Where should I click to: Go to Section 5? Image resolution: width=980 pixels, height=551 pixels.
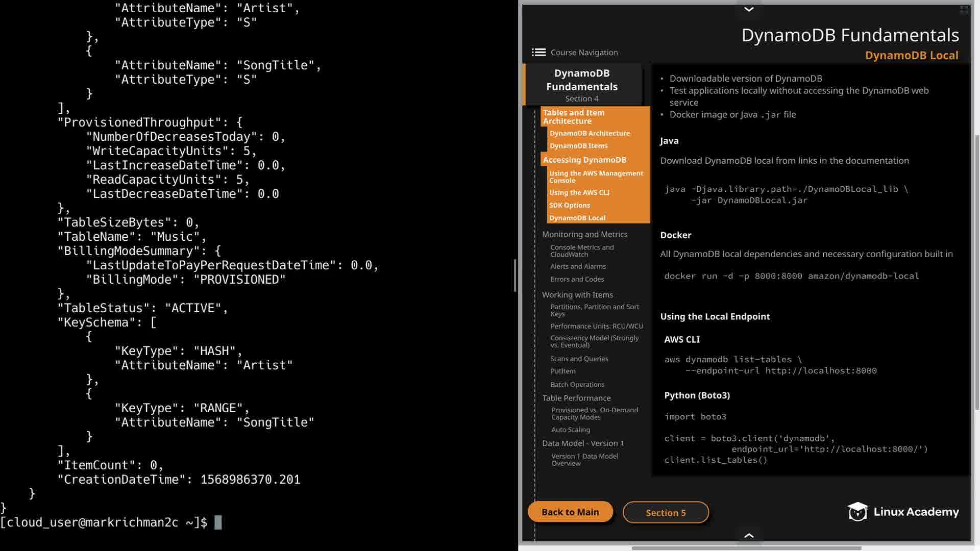click(666, 513)
